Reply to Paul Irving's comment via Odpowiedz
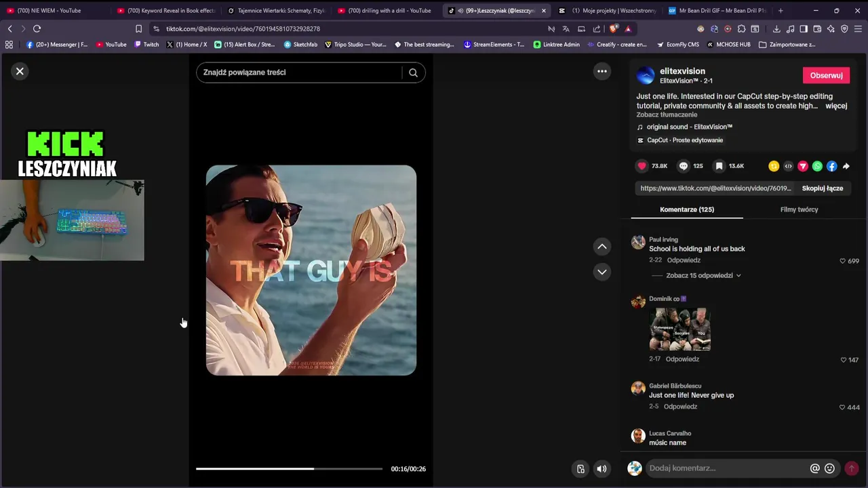This screenshot has width=868, height=488. coord(684,260)
